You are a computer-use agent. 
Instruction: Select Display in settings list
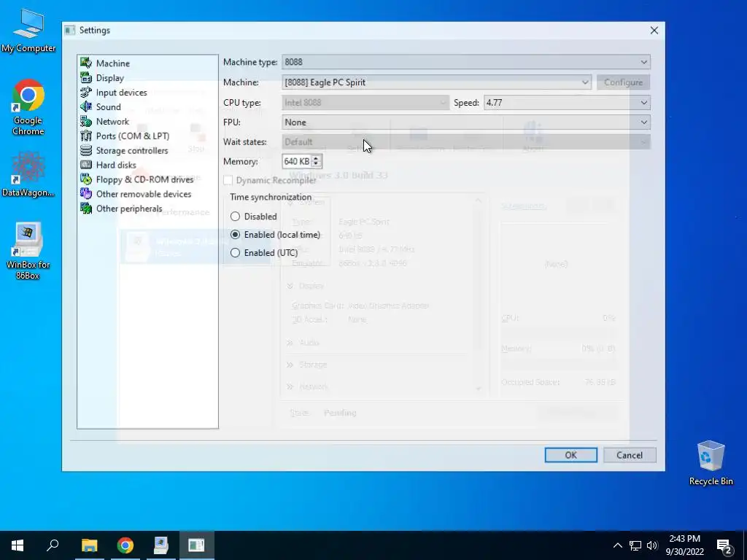tap(110, 77)
